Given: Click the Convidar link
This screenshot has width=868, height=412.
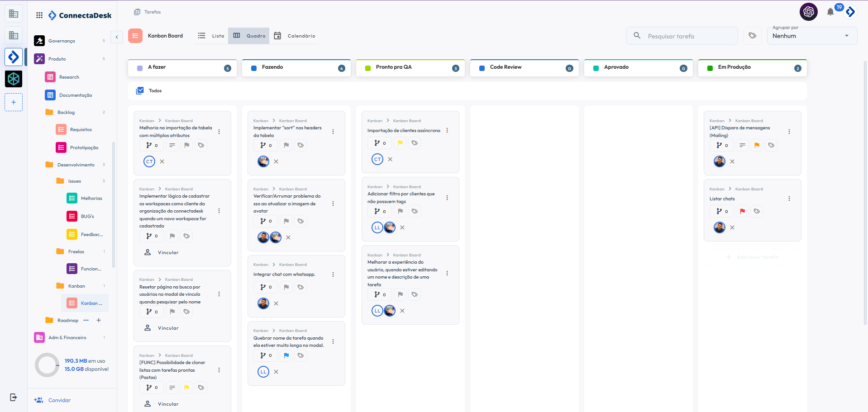Looking at the screenshot, I should click(59, 400).
